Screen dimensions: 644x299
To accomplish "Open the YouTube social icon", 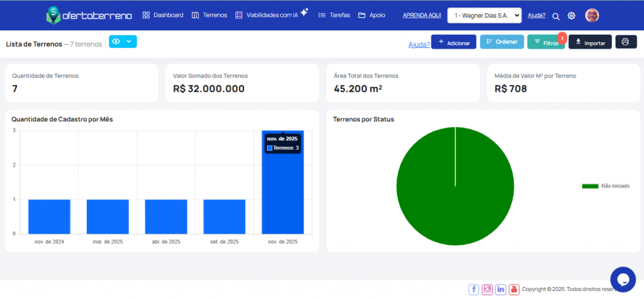I will click(x=514, y=290).
